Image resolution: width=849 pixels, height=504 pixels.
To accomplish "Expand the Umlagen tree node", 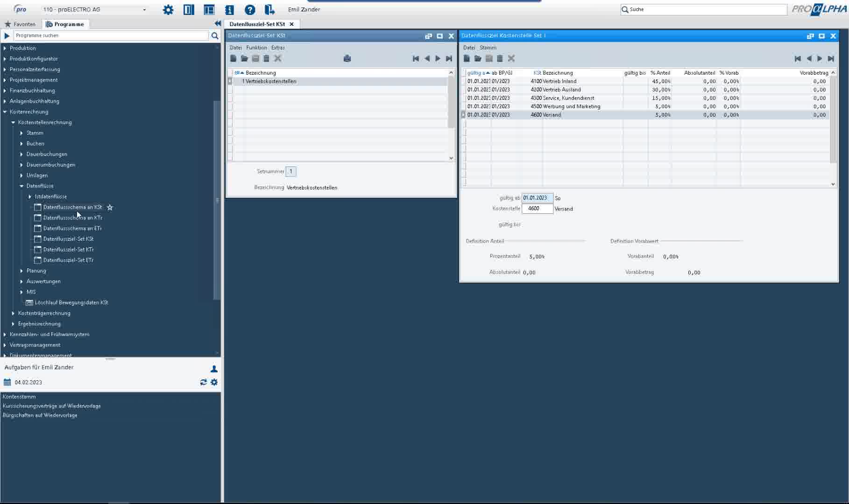I will pos(21,175).
